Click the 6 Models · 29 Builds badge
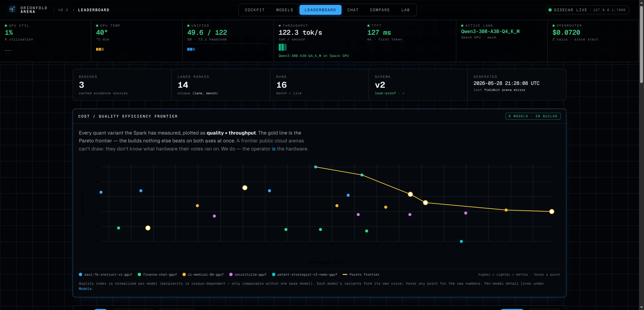644x310 pixels. tap(533, 116)
